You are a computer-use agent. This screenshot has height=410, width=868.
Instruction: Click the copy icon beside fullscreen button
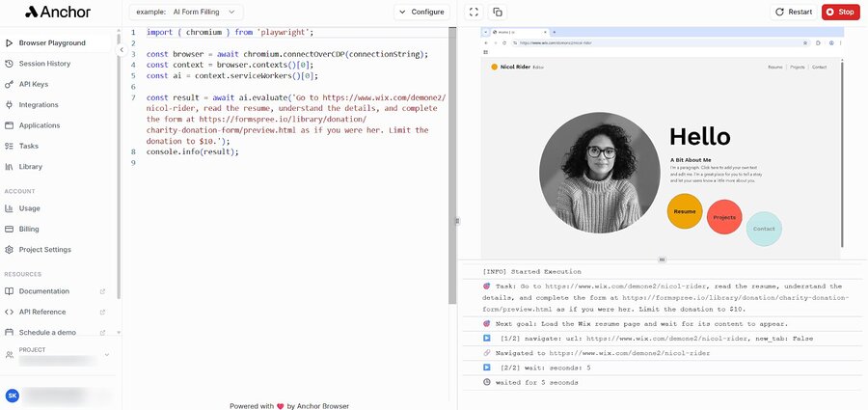tap(498, 12)
